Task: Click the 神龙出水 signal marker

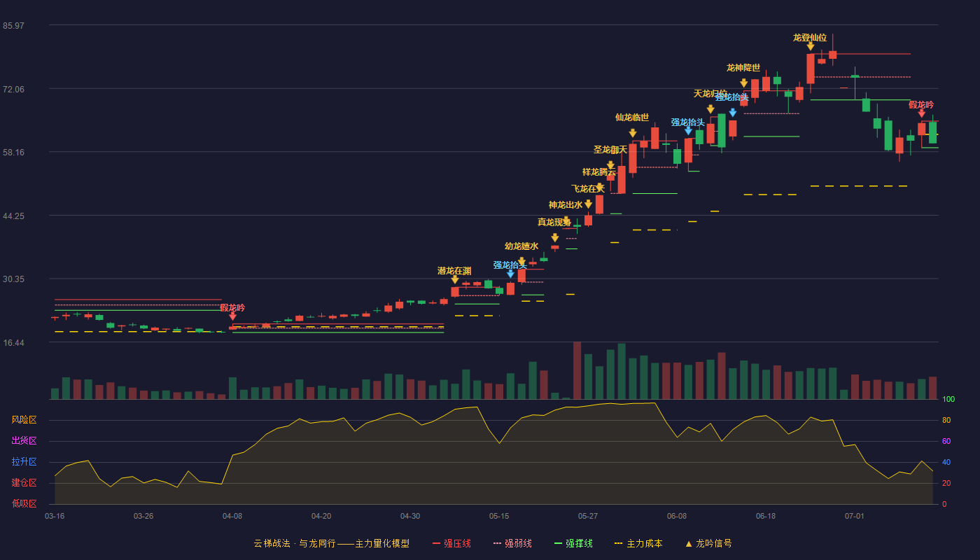Action: [x=566, y=221]
